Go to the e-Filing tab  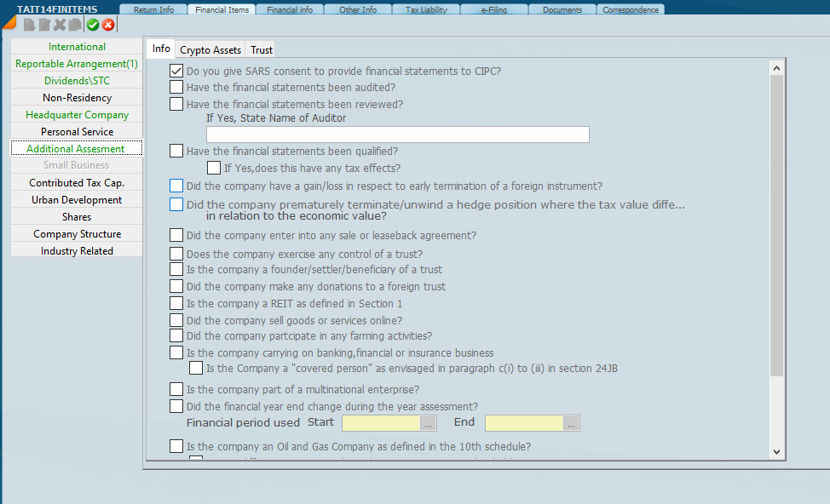(x=493, y=10)
